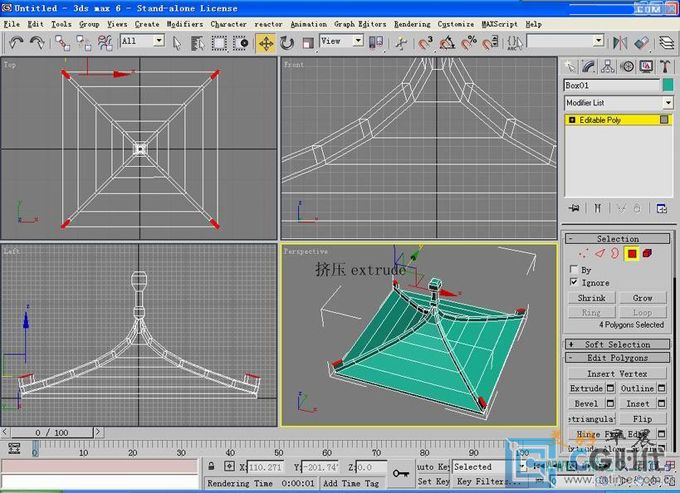Open the selection filter All dropdown

[x=159, y=41]
